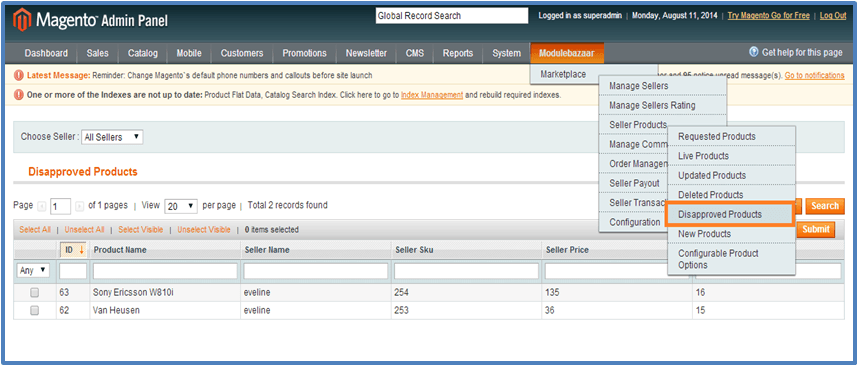This screenshot has height=367, width=858.
Task: Click the ID column sort arrow
Action: (x=82, y=250)
